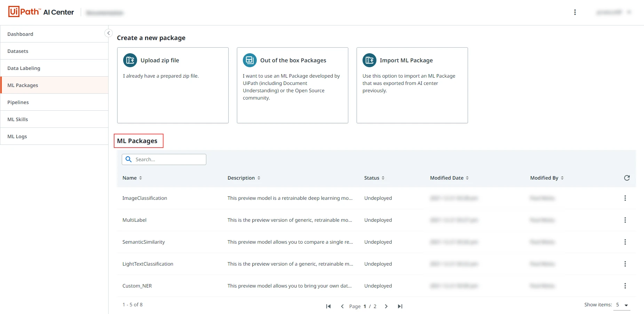644x314 pixels.
Task: Click Undeployed status for MultiLabel
Action: 378,220
